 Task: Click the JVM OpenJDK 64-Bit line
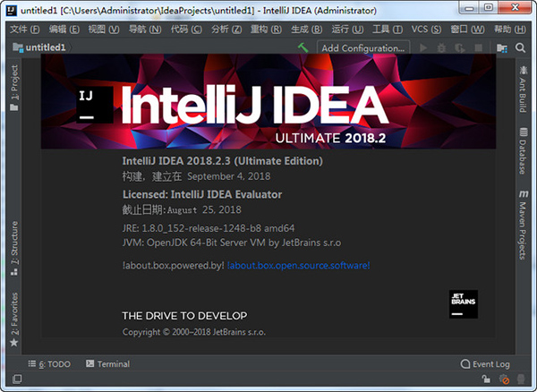click(232, 243)
